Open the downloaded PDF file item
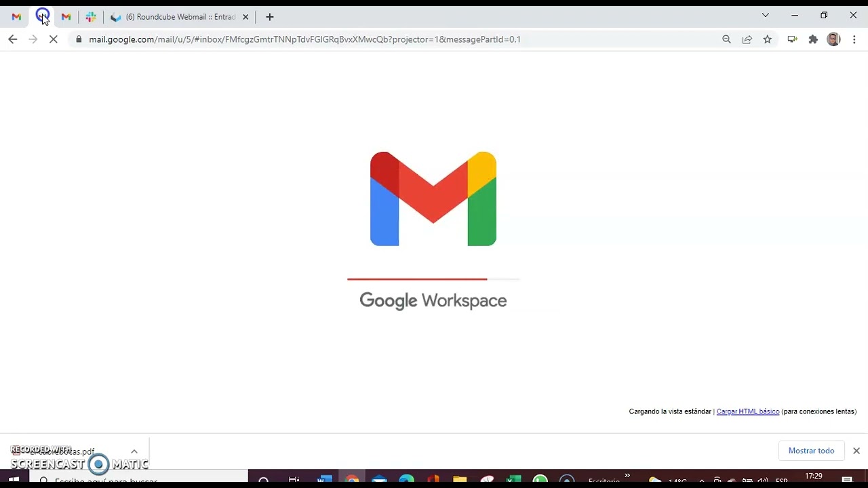 61,451
